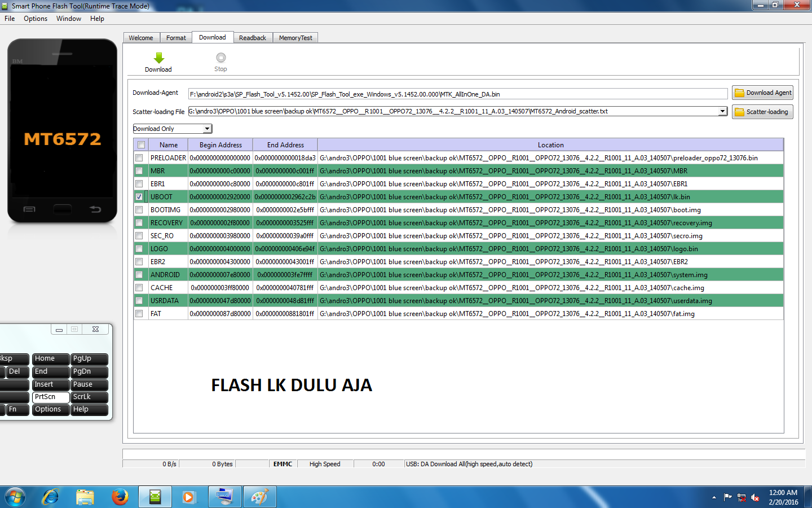This screenshot has width=812, height=508.
Task: Click the green Download arrow icon
Action: [x=158, y=58]
